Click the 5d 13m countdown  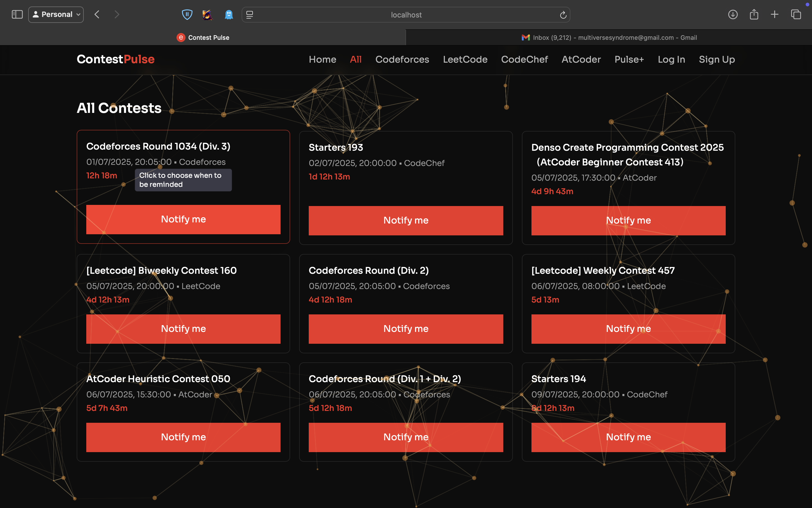point(545,300)
